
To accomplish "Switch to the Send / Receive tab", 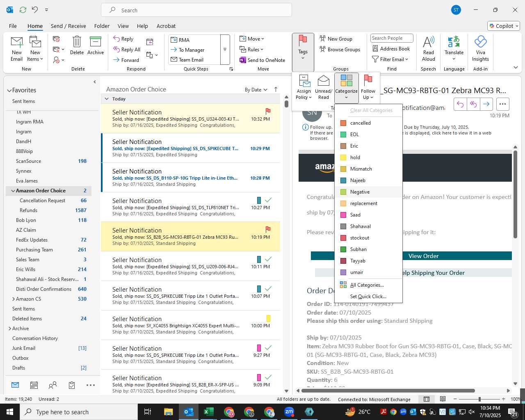I will (68, 26).
